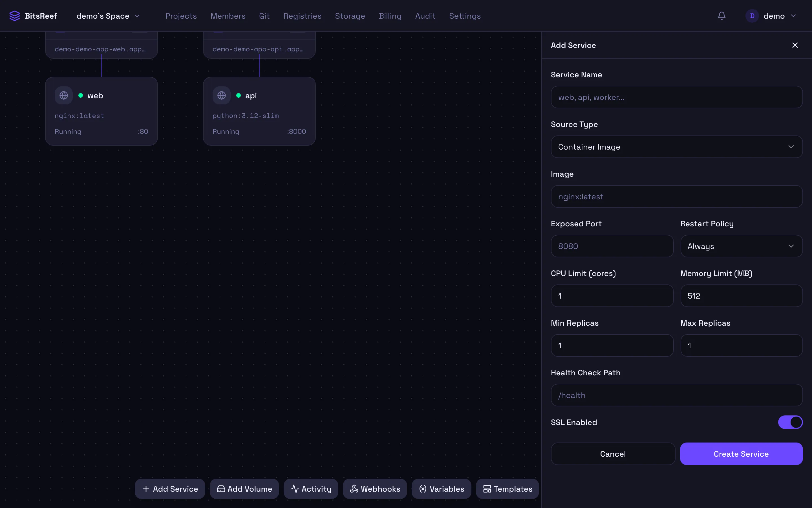Open the Templates panel
The width and height of the screenshot is (812, 508).
point(507,489)
